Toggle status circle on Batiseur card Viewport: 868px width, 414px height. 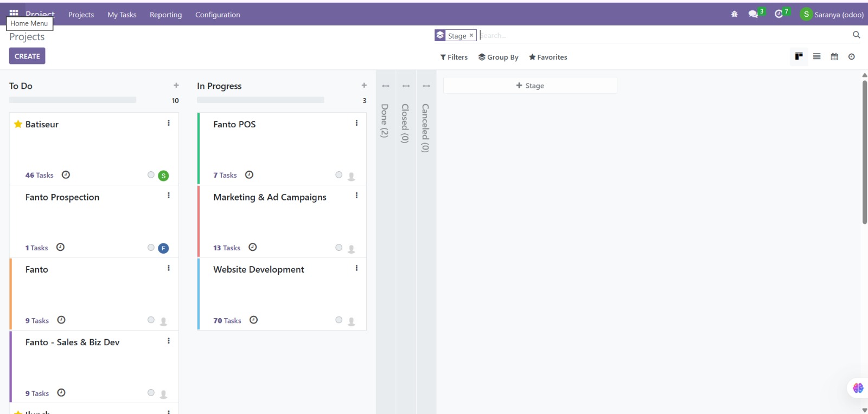click(151, 174)
